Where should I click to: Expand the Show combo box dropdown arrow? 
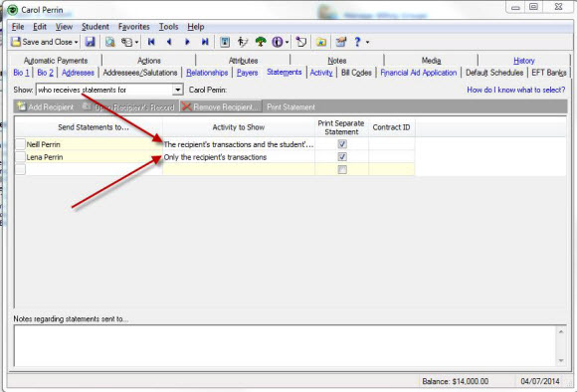(x=177, y=90)
